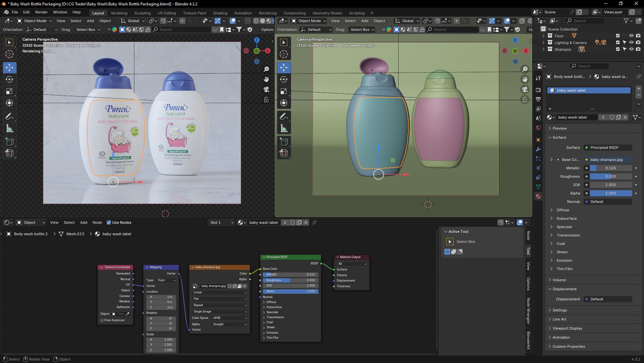
Task: Open the Render menu
Action: click(41, 12)
